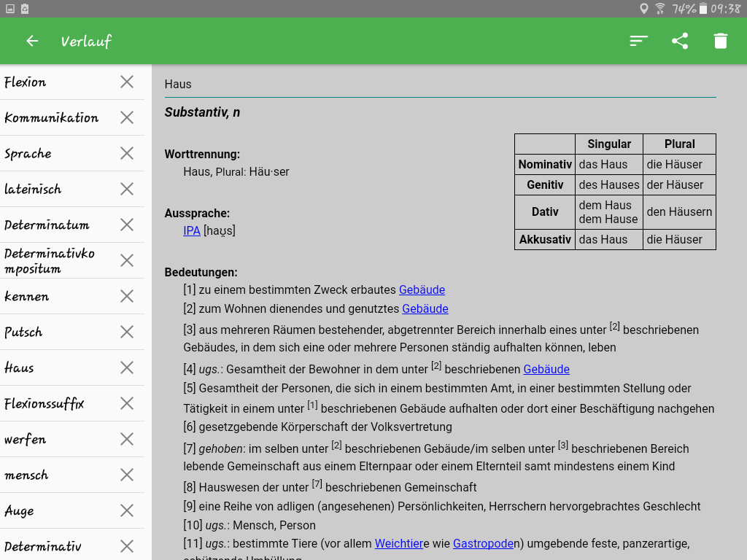Delete the werfen entry with X

coord(127,439)
